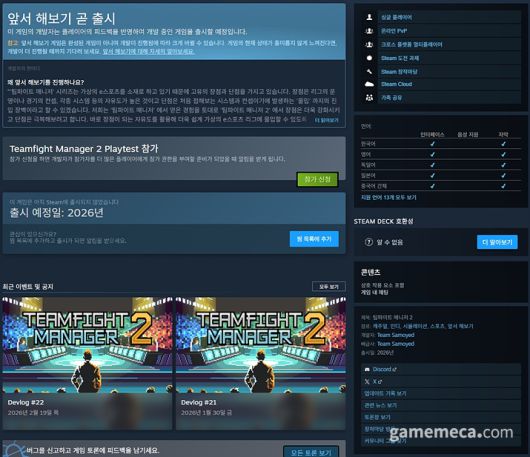This screenshot has width=530, height=457.
Task: Open the Steam Cloud link
Action: coord(396,84)
